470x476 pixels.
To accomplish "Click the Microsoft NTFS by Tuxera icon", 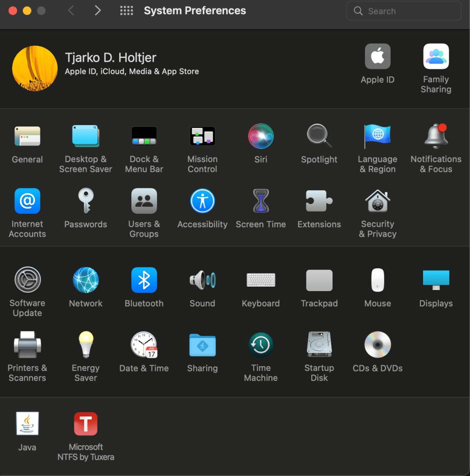I will coord(85,424).
